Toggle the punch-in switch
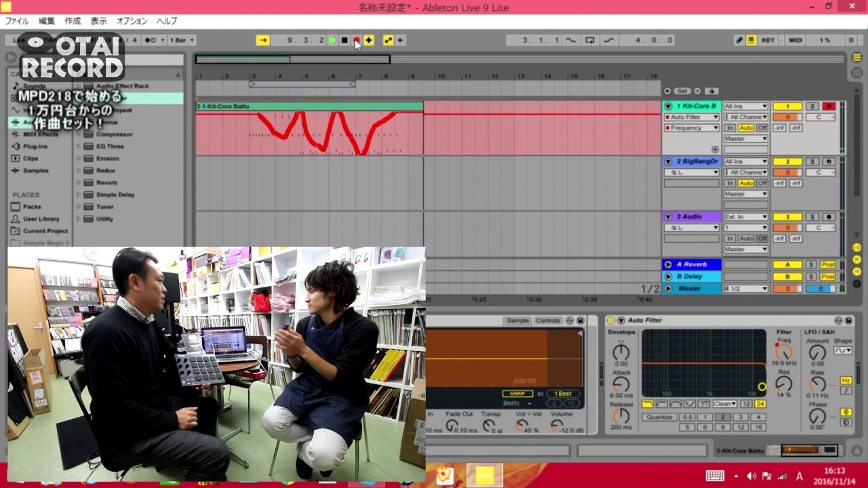 tap(571, 40)
